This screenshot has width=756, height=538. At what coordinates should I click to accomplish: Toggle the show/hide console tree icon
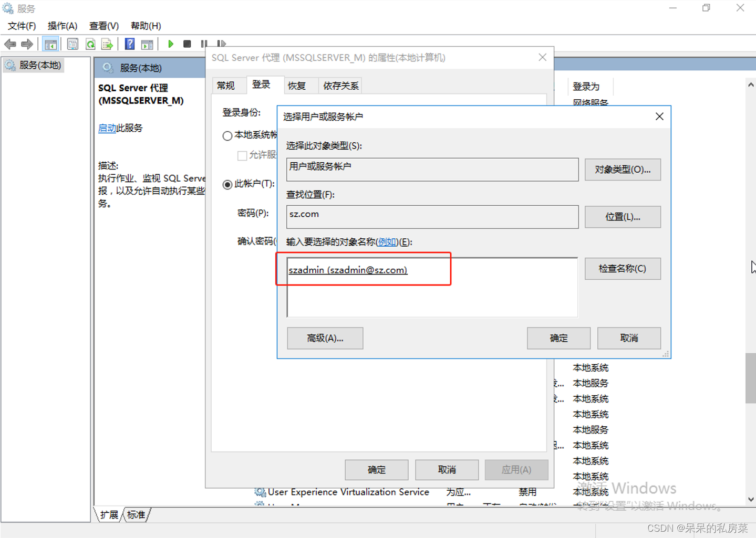(x=50, y=44)
